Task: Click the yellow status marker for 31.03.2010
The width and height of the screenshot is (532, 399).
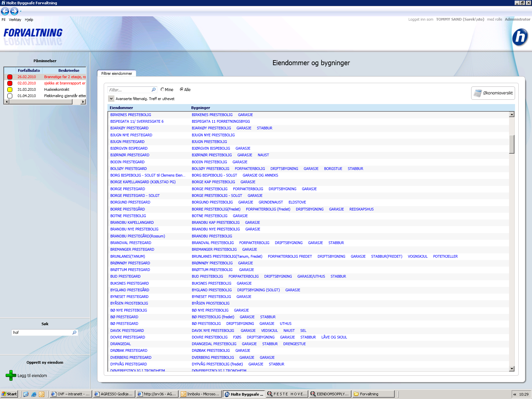Action: 10,89
